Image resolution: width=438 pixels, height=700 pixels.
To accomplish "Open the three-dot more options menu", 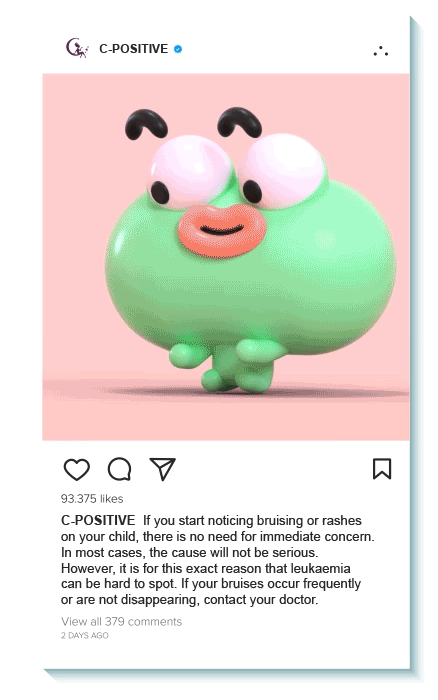I will pyautogui.click(x=381, y=51).
